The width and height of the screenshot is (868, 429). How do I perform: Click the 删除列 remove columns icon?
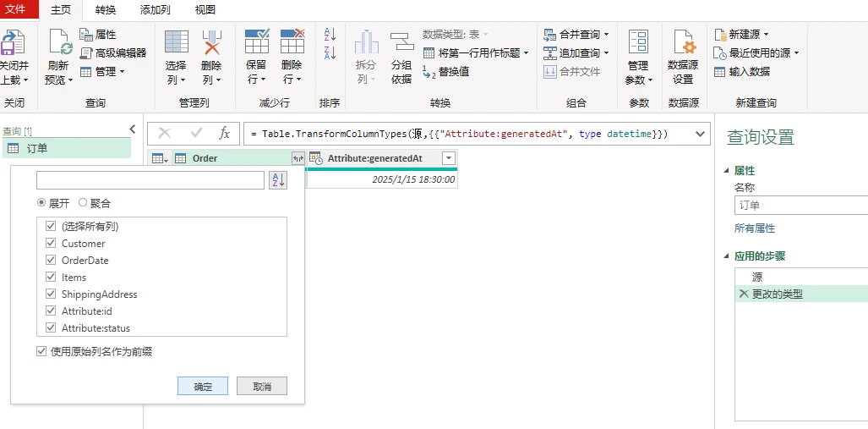point(212,41)
